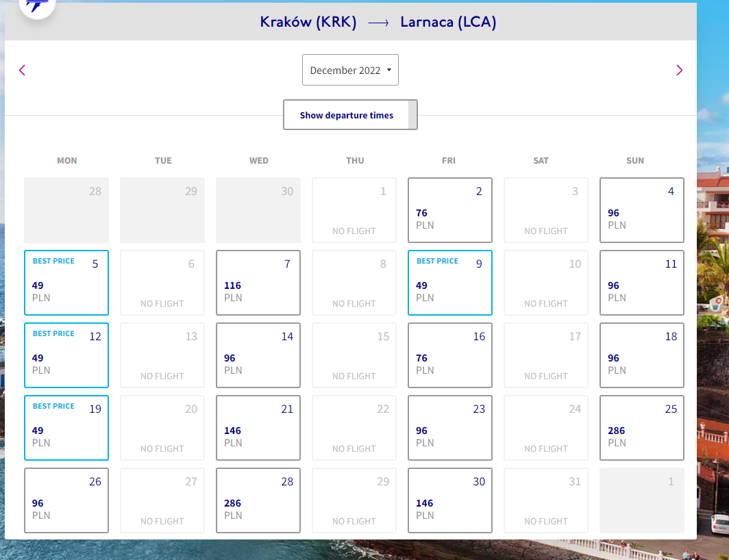729x560 pixels.
Task: Click the December 13 no-flight cell
Action: (x=162, y=355)
